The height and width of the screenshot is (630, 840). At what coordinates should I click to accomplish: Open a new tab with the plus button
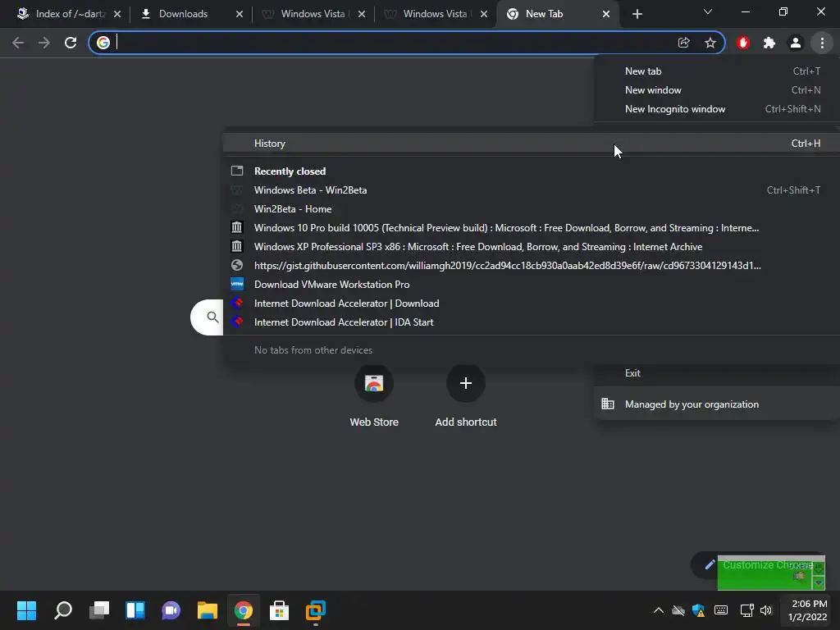(637, 14)
